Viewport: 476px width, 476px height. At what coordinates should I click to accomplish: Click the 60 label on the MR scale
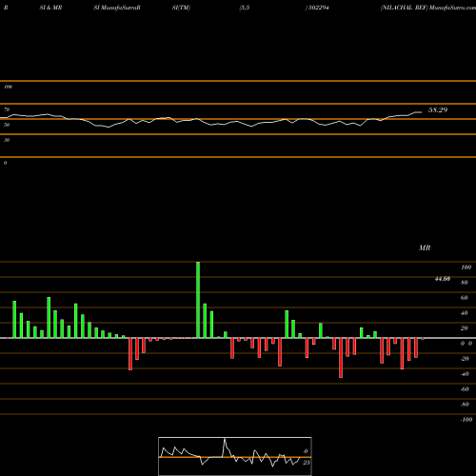click(464, 298)
